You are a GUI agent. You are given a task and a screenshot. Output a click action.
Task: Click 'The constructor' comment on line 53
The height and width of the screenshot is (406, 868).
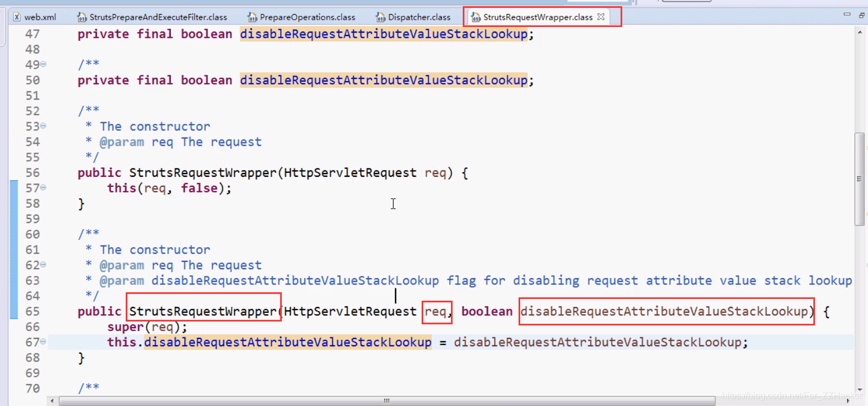click(x=155, y=126)
